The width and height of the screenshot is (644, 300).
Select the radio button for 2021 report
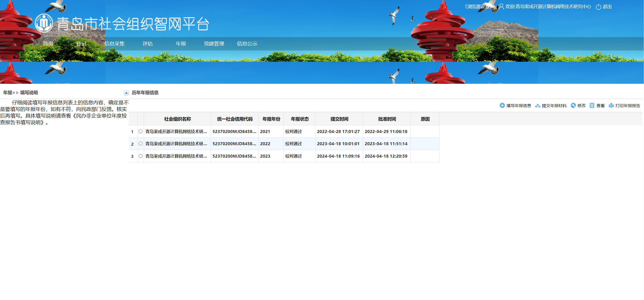141,131
